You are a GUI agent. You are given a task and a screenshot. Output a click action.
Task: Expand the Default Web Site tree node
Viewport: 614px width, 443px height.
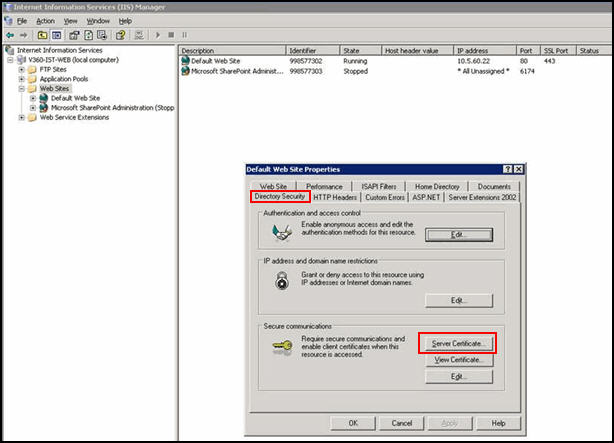[x=33, y=98]
